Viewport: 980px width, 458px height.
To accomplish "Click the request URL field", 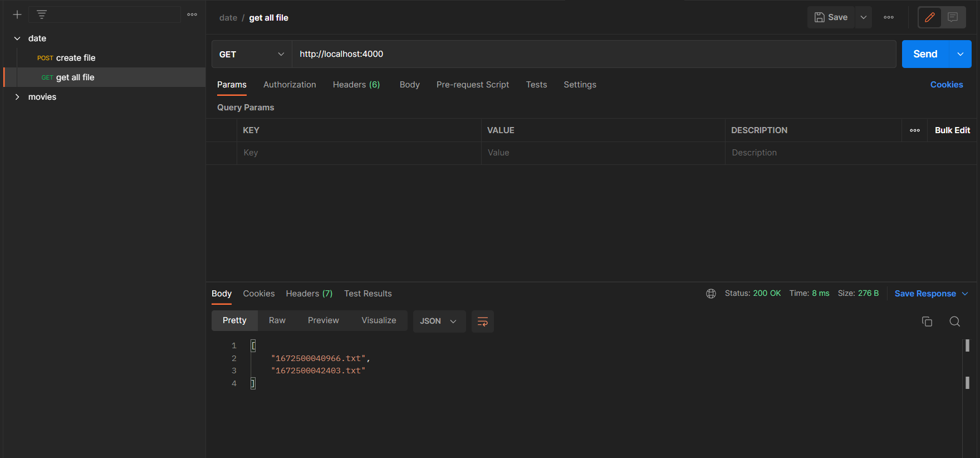I will [x=594, y=54].
